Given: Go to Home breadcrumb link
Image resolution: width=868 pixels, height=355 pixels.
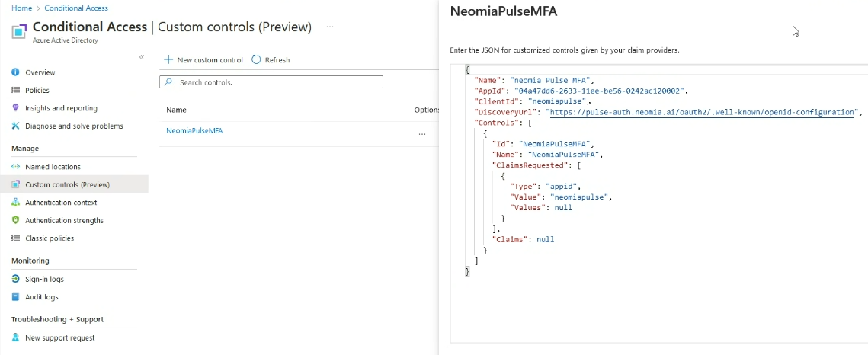Looking at the screenshot, I should tap(22, 8).
